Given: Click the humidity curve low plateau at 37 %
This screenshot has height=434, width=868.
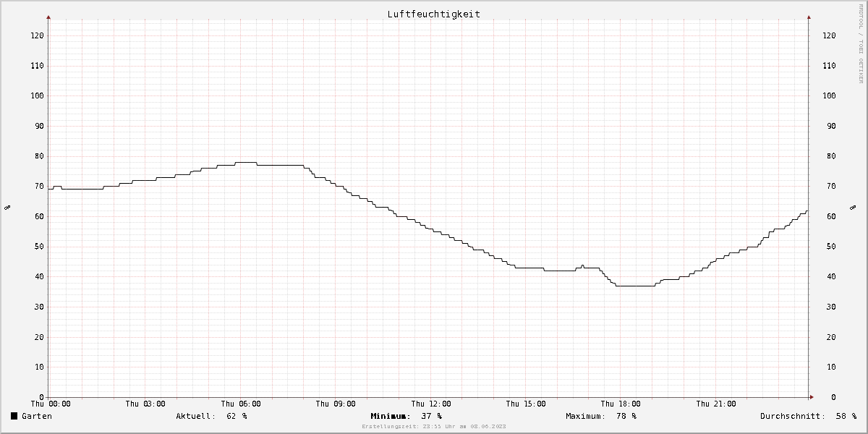Looking at the screenshot, I should point(635,286).
